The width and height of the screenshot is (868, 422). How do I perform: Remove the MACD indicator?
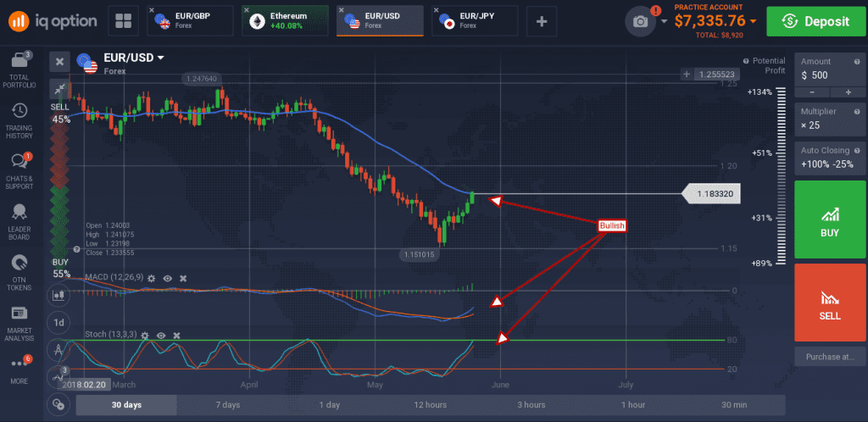(183, 278)
